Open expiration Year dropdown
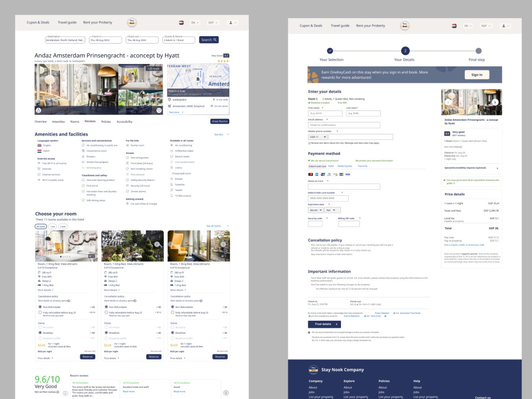Screen dimensions: 532x399 coord(332,210)
